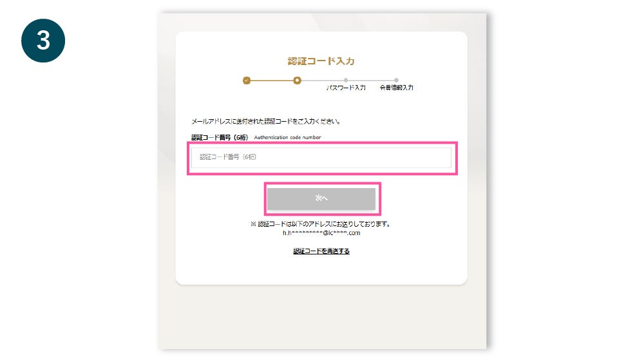Viewport: 644px width, 362px height.
Task: Open the 認証コードを再送する link
Action: coord(321,251)
